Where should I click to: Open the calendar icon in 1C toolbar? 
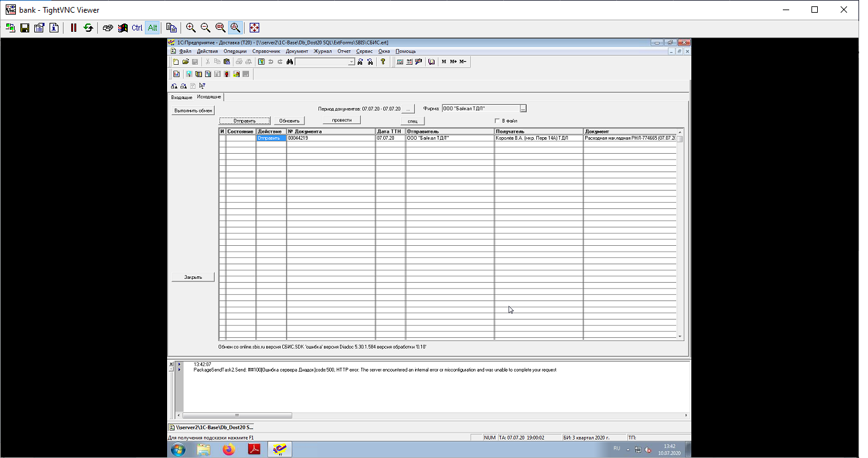409,62
